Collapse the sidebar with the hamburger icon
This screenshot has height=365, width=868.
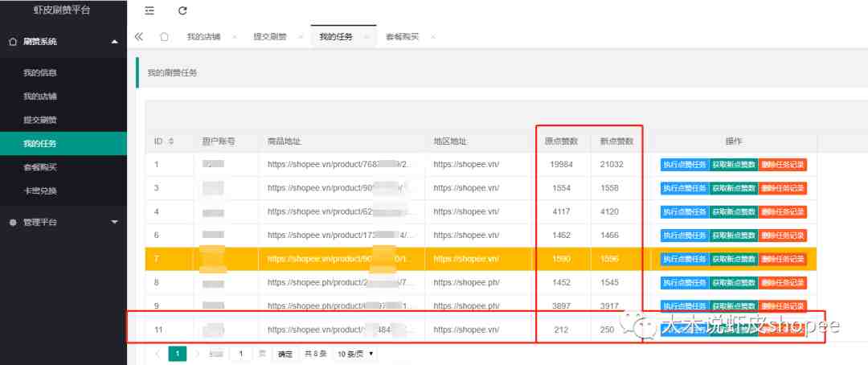click(x=149, y=10)
